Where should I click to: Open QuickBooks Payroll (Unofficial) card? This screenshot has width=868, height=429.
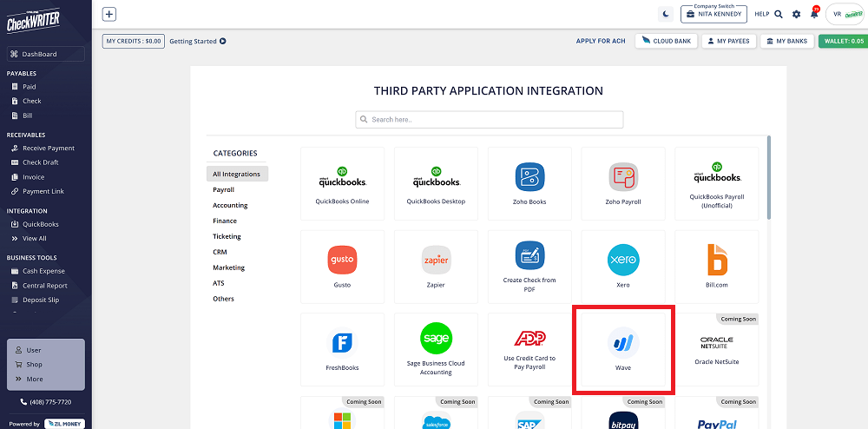pyautogui.click(x=717, y=183)
